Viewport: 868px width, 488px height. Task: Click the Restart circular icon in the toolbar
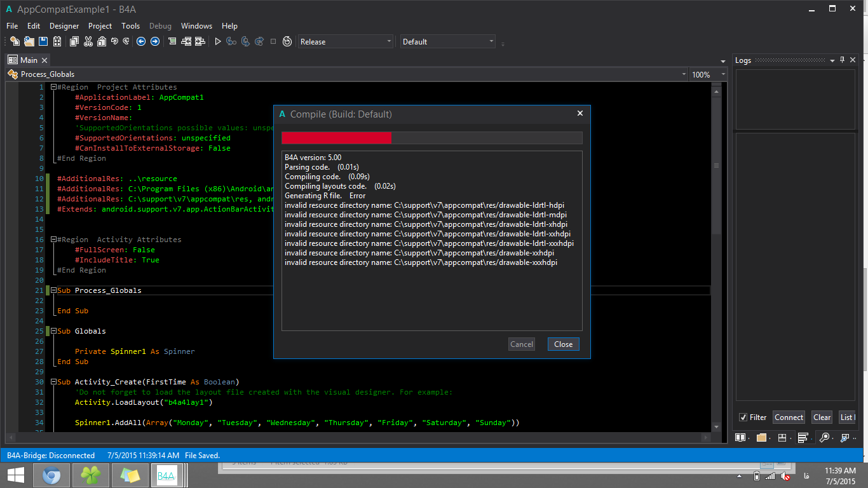click(x=287, y=41)
